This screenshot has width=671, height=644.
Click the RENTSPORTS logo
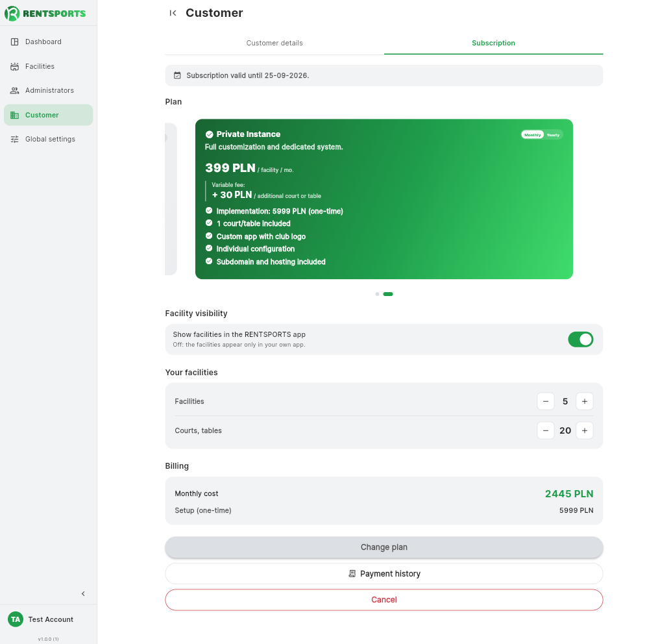tap(45, 13)
